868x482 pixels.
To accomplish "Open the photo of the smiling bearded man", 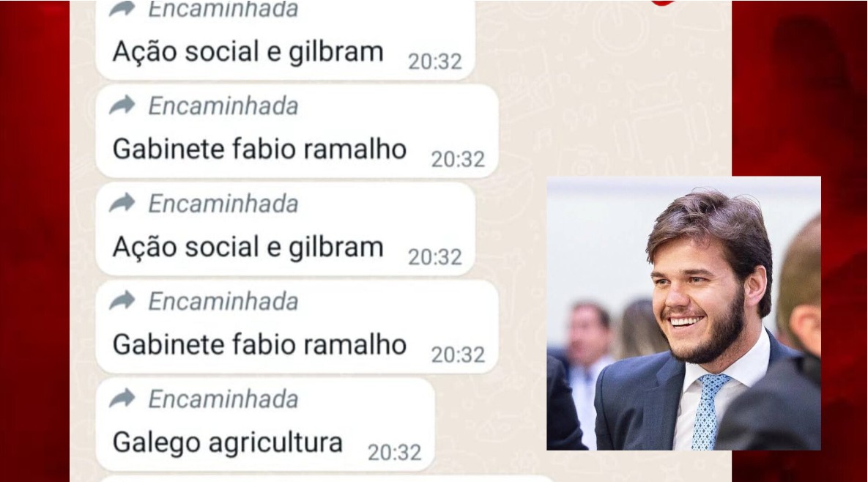I will (683, 314).
